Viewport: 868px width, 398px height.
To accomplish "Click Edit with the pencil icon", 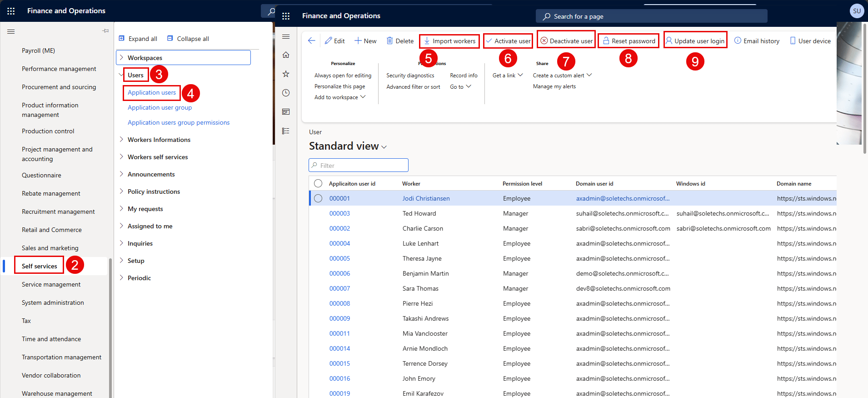I will click(334, 41).
